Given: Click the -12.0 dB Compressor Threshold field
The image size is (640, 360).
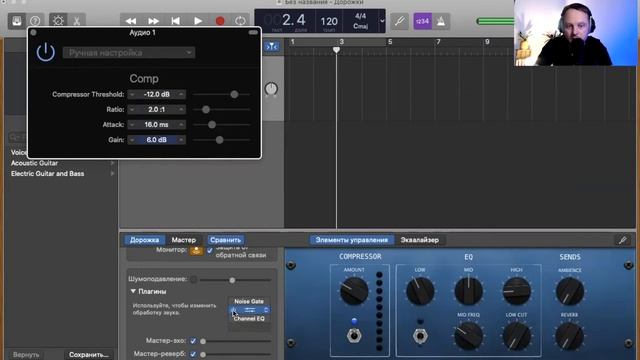Looking at the screenshot, I should (157, 94).
